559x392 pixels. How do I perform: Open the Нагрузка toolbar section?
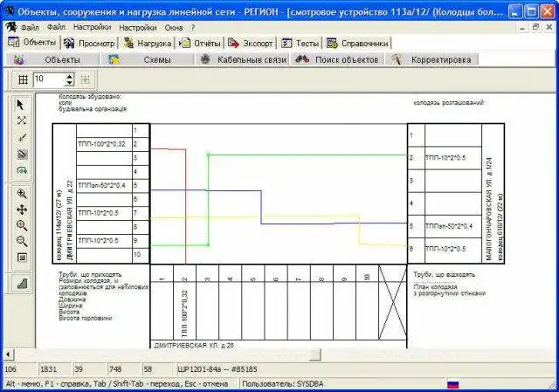point(148,44)
